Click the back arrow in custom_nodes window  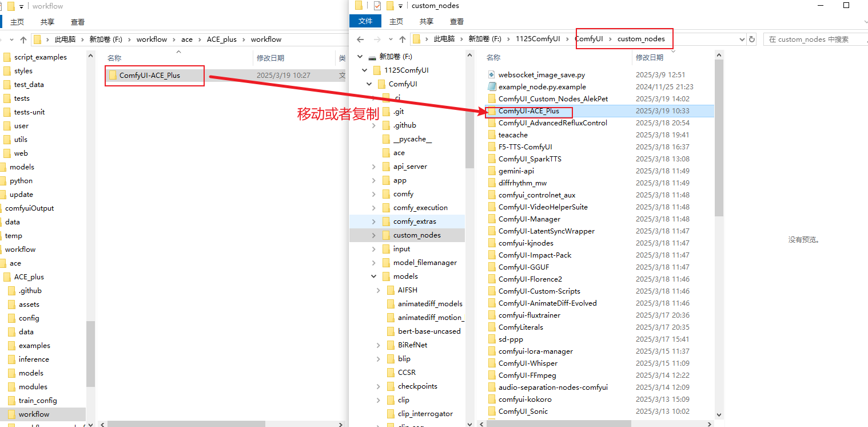click(x=360, y=39)
